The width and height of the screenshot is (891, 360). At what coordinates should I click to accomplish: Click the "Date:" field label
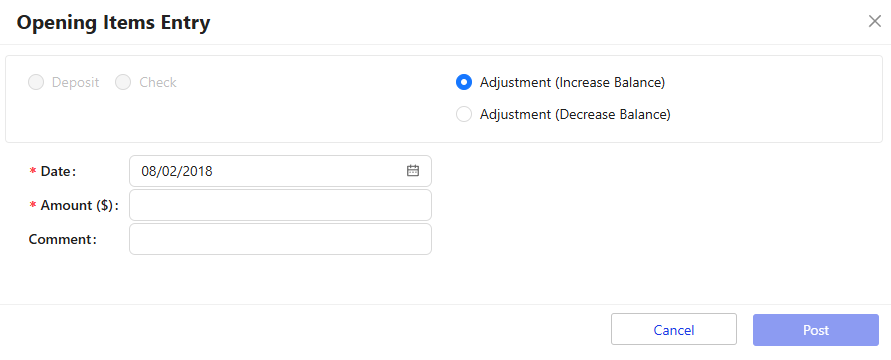(59, 171)
